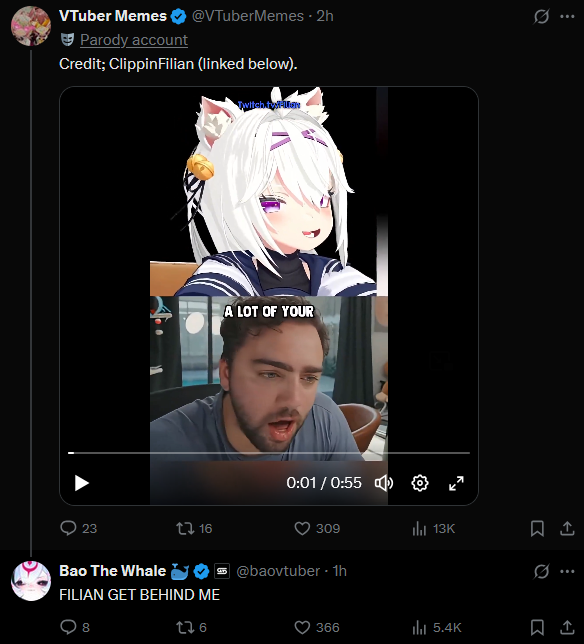Click the video progress bar
This screenshot has height=644, width=584.
click(269, 453)
